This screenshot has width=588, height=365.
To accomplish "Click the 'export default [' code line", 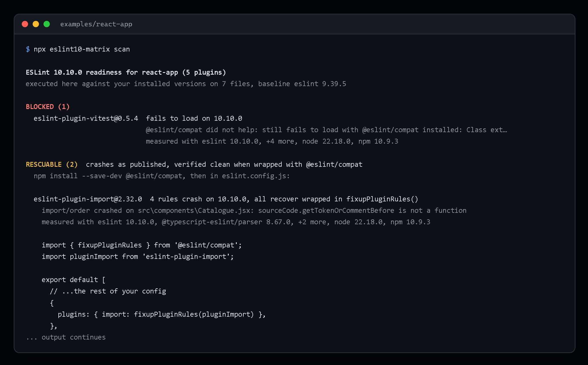I will [x=74, y=280].
